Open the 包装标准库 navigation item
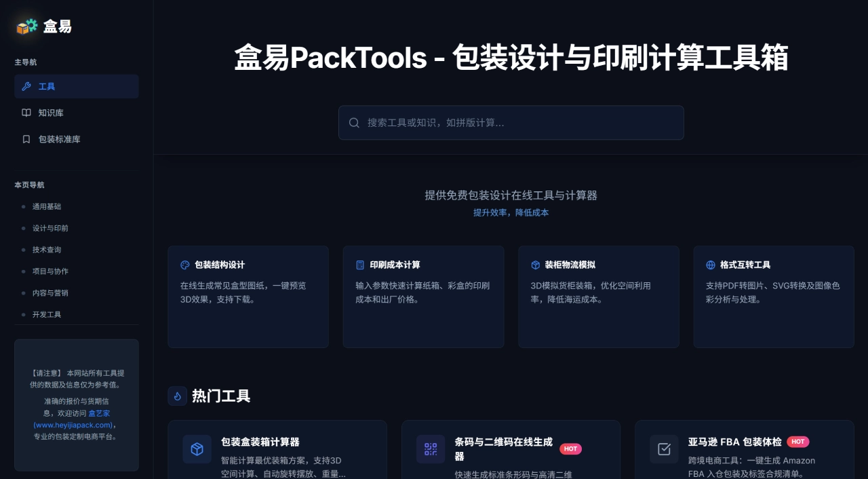868x479 pixels. tap(77, 139)
